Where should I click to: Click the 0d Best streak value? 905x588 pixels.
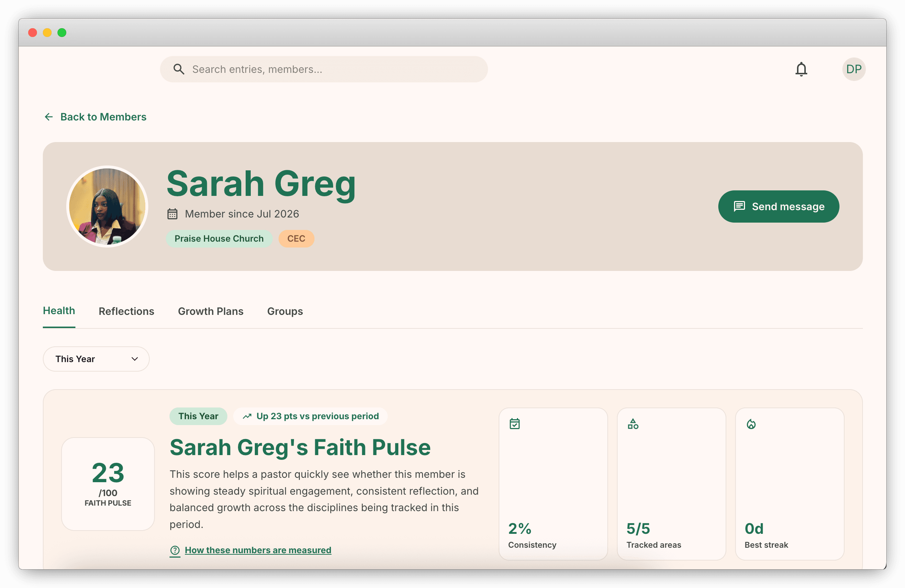click(754, 528)
